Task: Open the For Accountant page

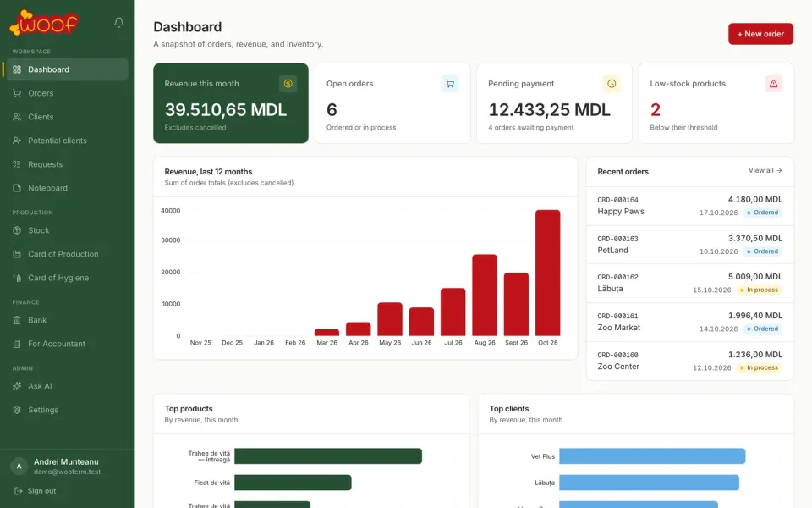Action: (x=66, y=344)
